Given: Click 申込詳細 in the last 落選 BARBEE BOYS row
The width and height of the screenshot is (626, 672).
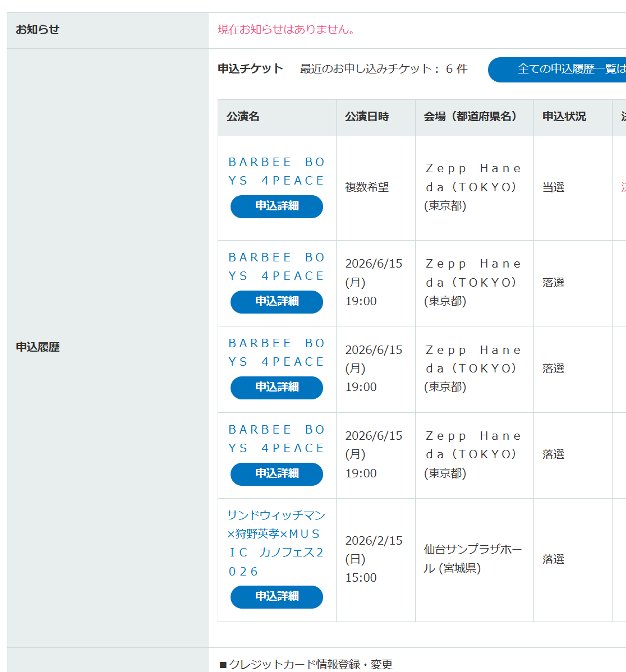Looking at the screenshot, I should click(277, 474).
